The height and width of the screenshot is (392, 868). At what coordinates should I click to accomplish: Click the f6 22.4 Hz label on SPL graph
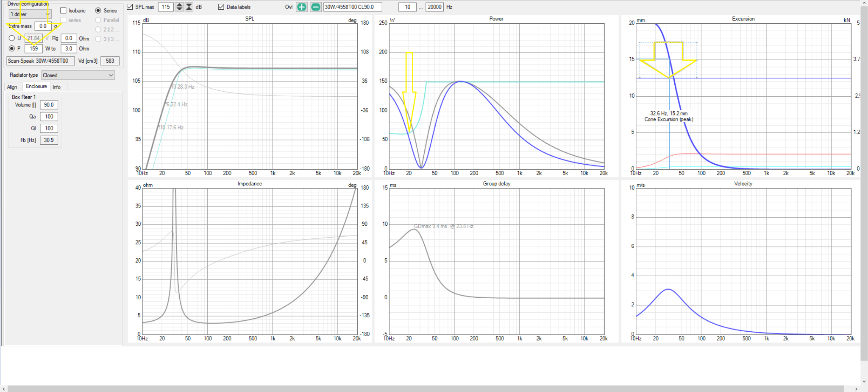177,104
